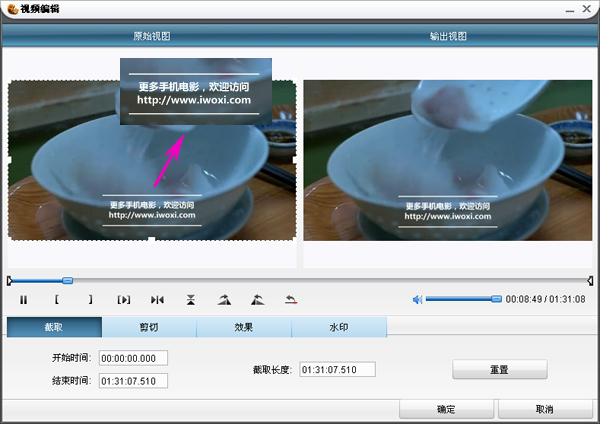Switch to the 截取 tab
The image size is (600, 424).
pos(54,327)
